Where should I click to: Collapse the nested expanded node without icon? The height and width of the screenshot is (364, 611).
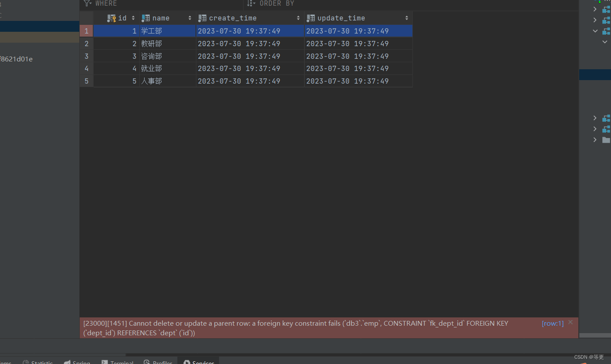point(605,42)
